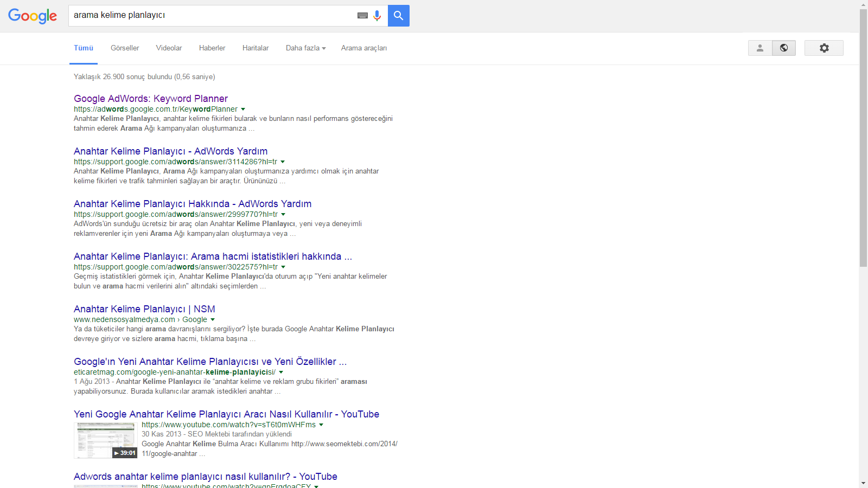Expand the arrow beside the answer/3114286 URL
Viewport: 868px width, 488px height.
click(x=283, y=162)
